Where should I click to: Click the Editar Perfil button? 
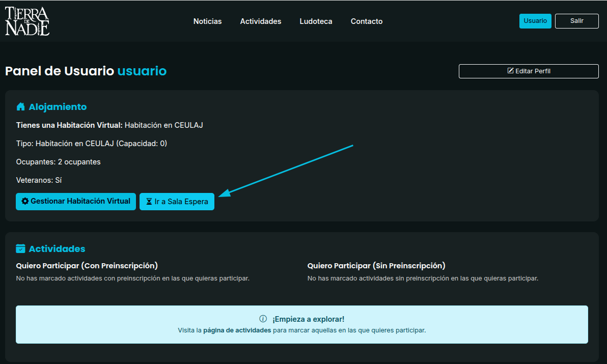point(529,71)
